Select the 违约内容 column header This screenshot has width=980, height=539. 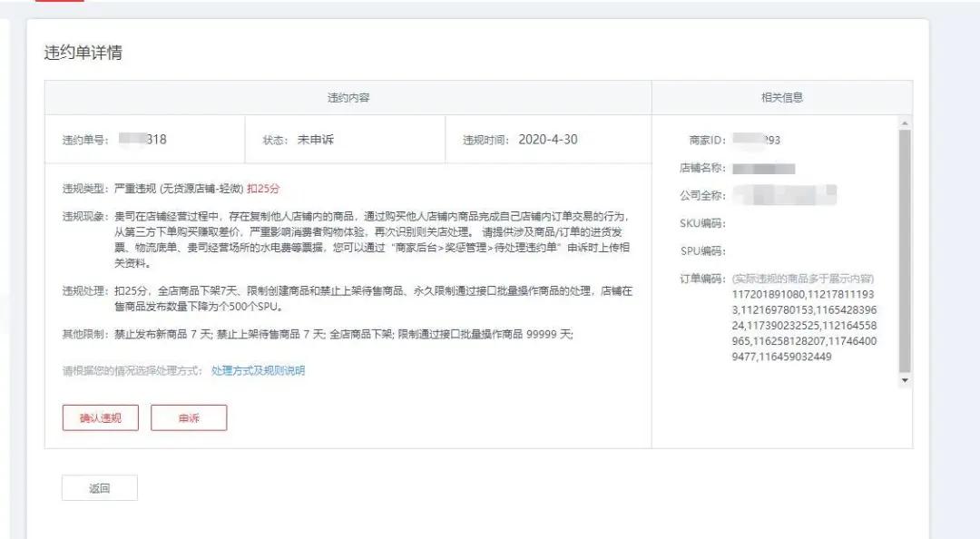(348, 97)
